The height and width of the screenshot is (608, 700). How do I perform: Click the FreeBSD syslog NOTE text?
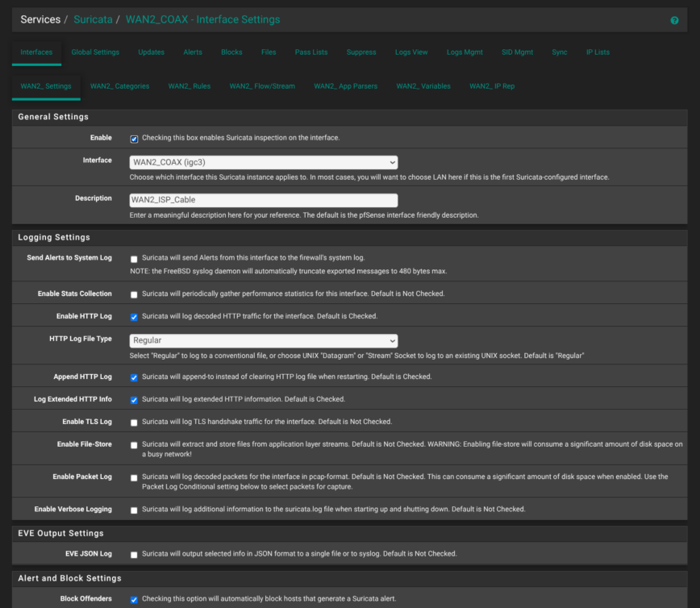click(x=289, y=272)
